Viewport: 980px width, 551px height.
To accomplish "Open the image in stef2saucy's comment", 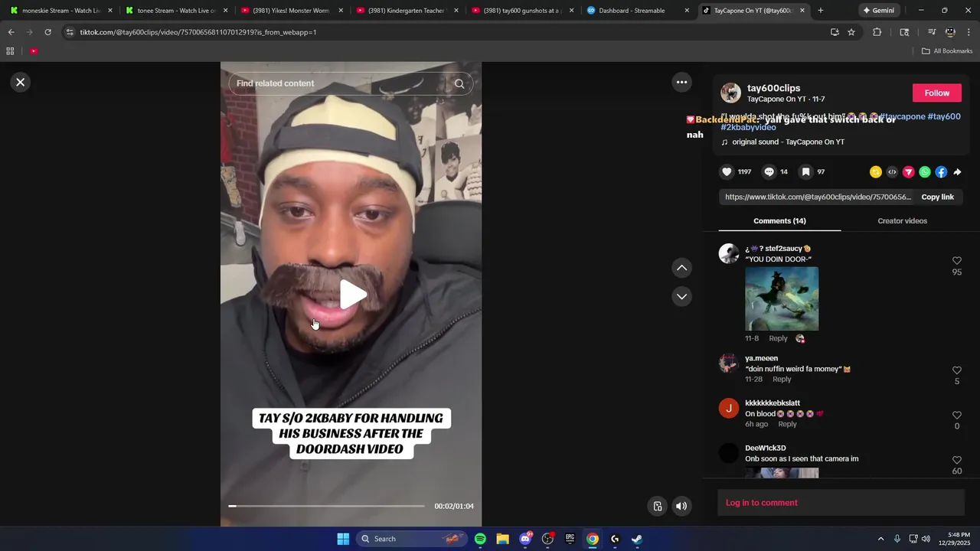I will click(782, 298).
